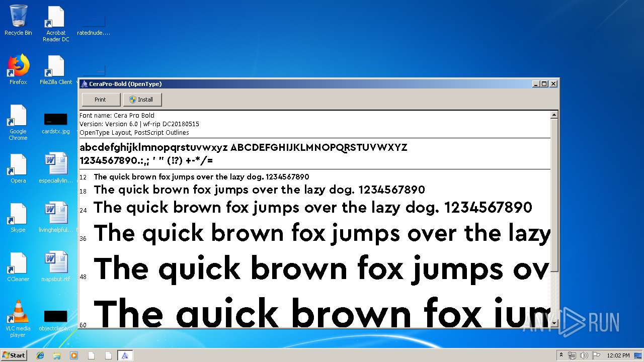Image resolution: width=644 pixels, height=362 pixels.
Task: Click the font viewer taskbar button
Action: coord(125,355)
